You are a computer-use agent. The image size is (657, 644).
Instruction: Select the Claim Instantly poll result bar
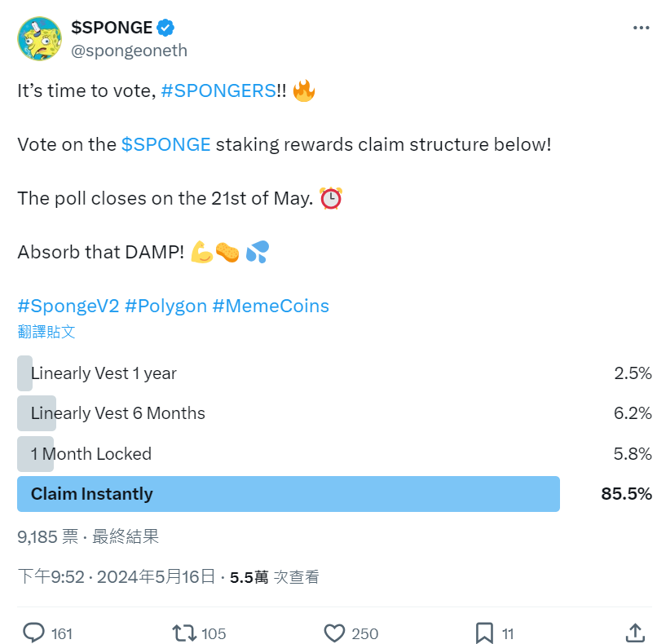coord(289,494)
